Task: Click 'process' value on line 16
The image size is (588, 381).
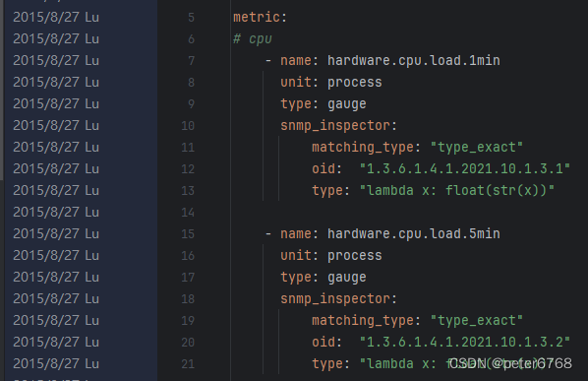Action: [x=355, y=256]
